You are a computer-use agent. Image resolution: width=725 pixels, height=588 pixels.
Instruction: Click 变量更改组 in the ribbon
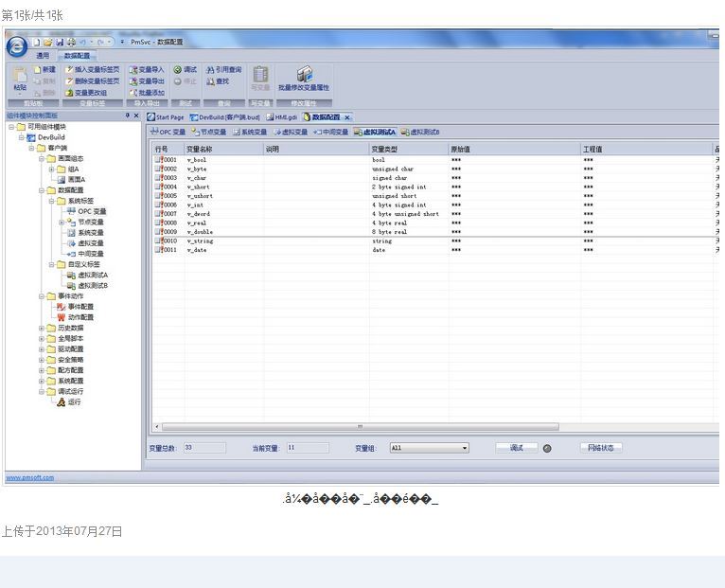pos(86,93)
